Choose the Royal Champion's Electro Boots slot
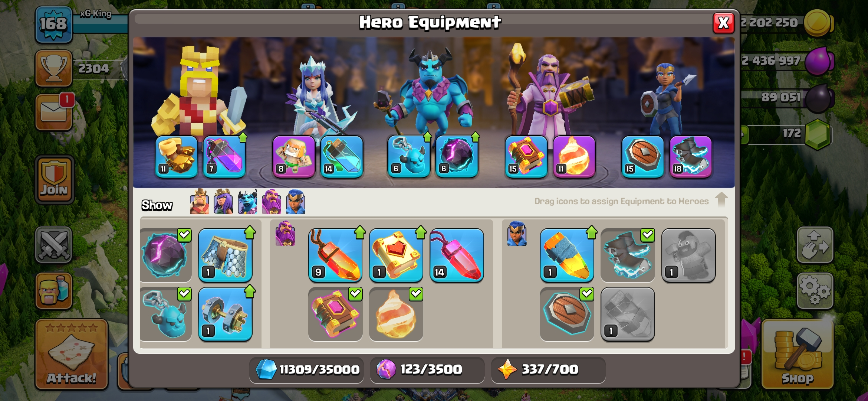Image resolution: width=868 pixels, height=401 pixels. [690, 156]
